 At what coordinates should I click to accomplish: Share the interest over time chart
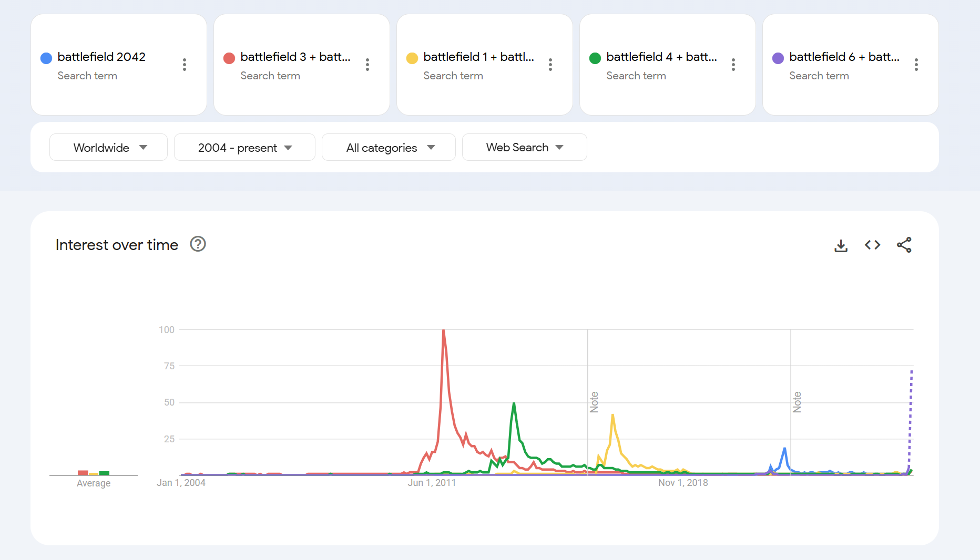click(x=904, y=245)
